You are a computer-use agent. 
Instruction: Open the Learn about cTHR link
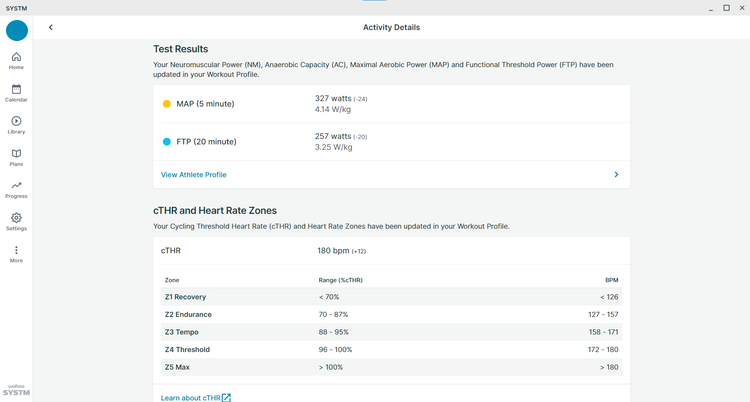coord(190,398)
